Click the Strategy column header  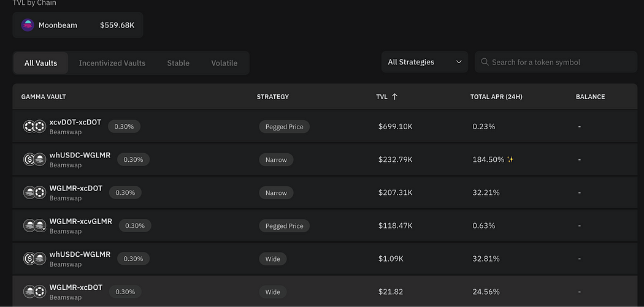273,97
